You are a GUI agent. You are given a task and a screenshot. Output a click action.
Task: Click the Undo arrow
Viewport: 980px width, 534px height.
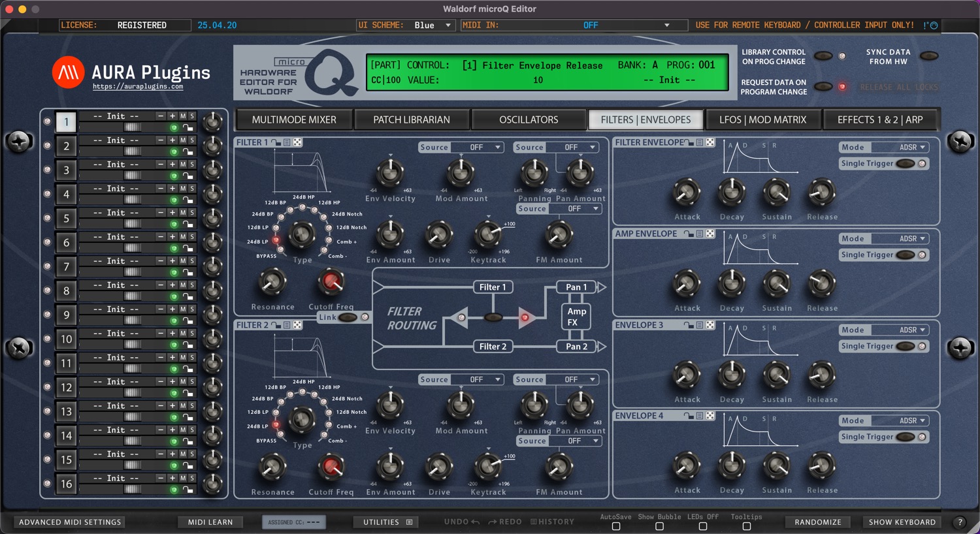coord(475,522)
